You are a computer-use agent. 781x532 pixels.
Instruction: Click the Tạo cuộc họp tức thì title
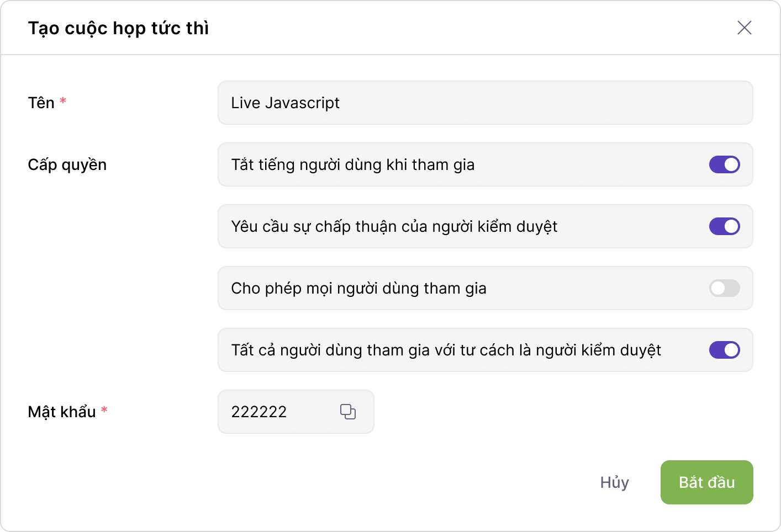click(x=119, y=28)
